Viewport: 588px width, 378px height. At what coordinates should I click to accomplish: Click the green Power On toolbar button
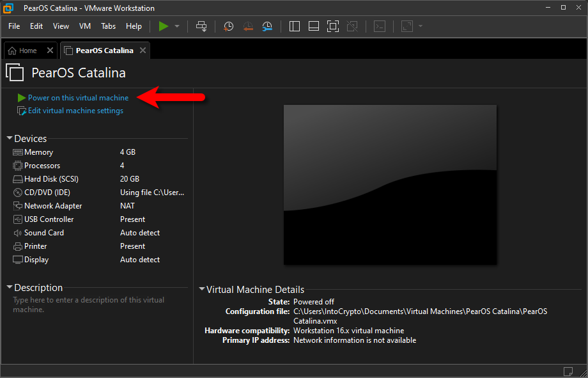(x=164, y=26)
